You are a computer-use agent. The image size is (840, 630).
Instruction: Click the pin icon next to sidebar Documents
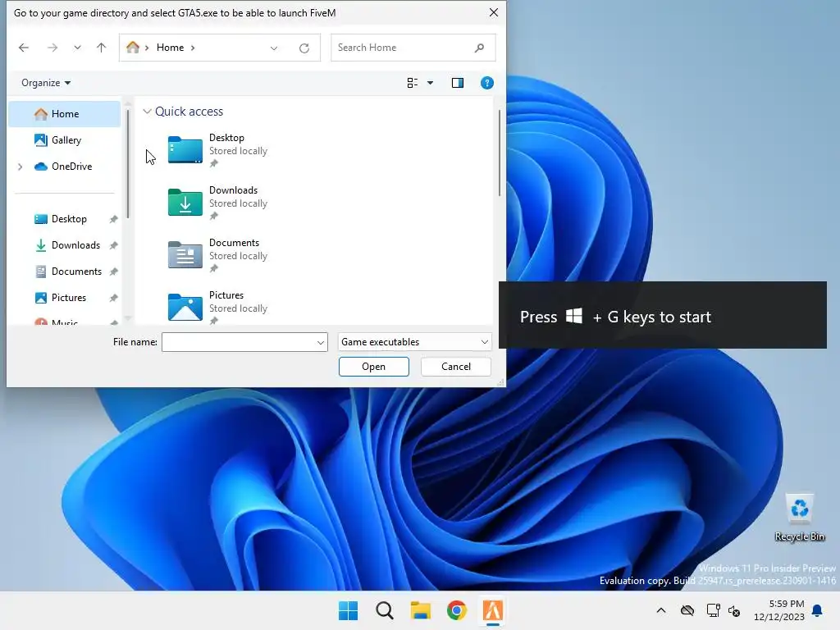pos(113,272)
